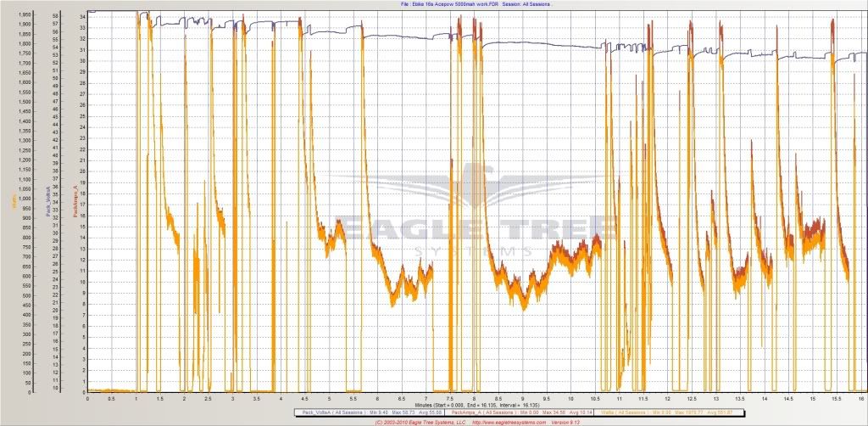Click the red PackAmps_A axis label
868x426 pixels.
(x=75, y=200)
